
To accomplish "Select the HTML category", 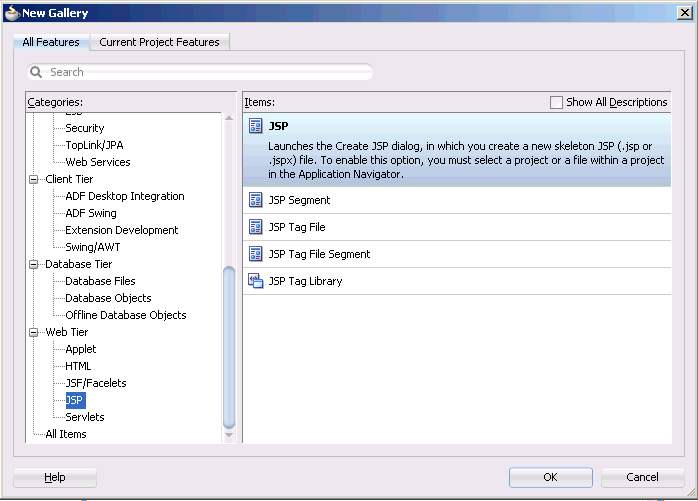I will click(78, 366).
